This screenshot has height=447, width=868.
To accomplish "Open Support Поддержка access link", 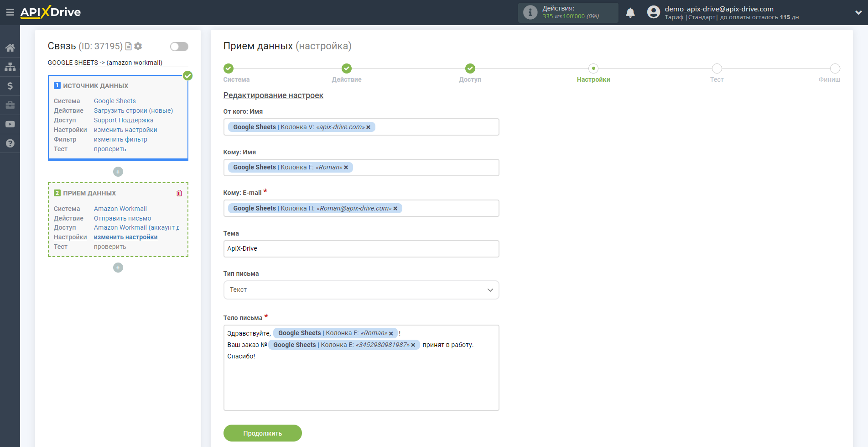I will click(x=124, y=120).
